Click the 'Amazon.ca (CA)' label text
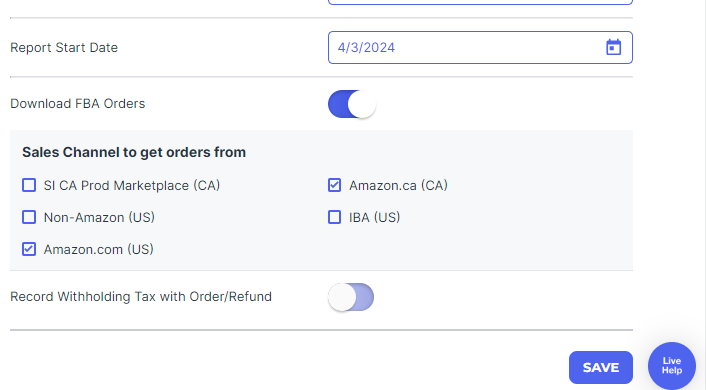The width and height of the screenshot is (706, 390). (x=398, y=186)
